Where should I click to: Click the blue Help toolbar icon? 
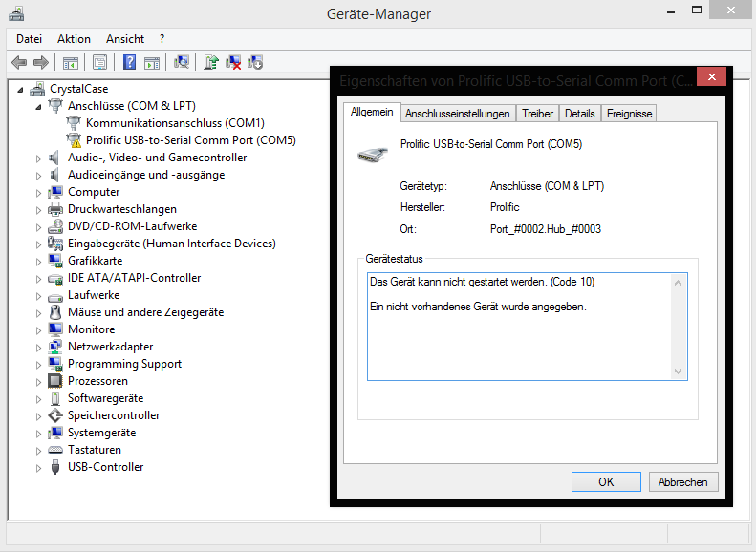click(x=129, y=62)
